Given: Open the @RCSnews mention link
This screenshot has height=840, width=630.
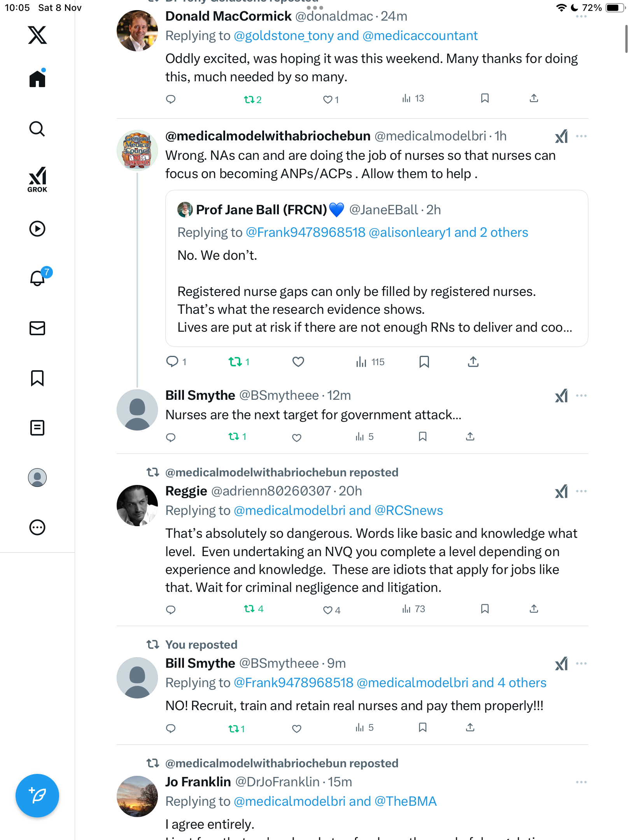Looking at the screenshot, I should pyautogui.click(x=409, y=511).
